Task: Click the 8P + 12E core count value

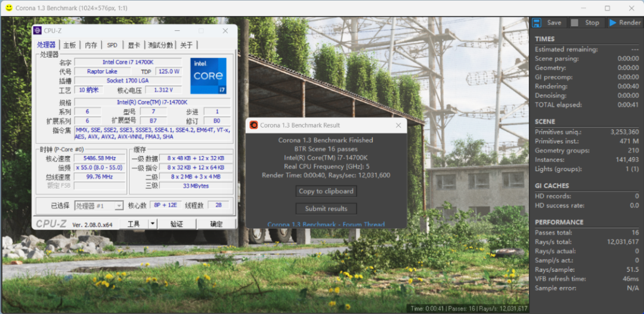Action: point(166,205)
